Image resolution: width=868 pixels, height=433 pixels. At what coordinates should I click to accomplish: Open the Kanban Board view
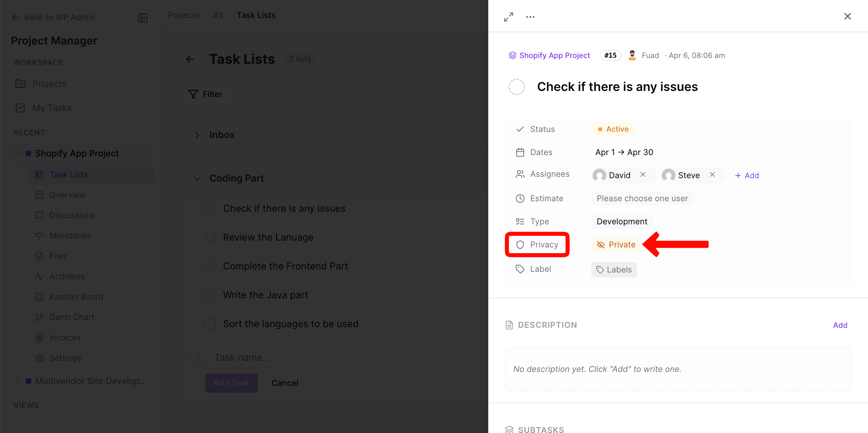(77, 297)
